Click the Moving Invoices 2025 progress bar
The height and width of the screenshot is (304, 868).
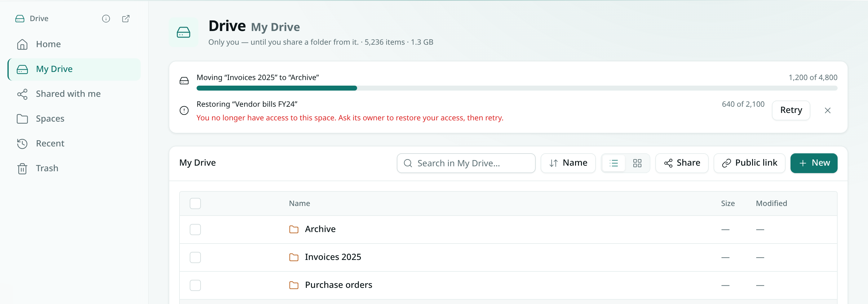click(517, 88)
